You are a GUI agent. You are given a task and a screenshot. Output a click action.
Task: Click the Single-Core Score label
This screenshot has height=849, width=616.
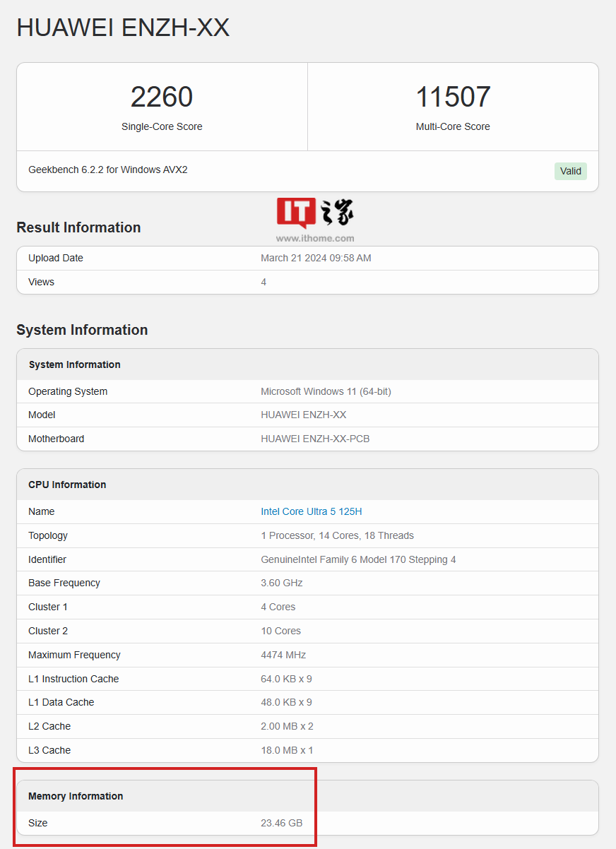pyautogui.click(x=162, y=126)
